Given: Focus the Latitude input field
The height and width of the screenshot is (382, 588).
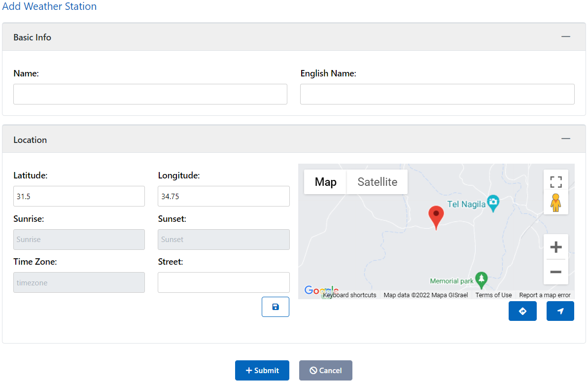Looking at the screenshot, I should pyautogui.click(x=79, y=196).
